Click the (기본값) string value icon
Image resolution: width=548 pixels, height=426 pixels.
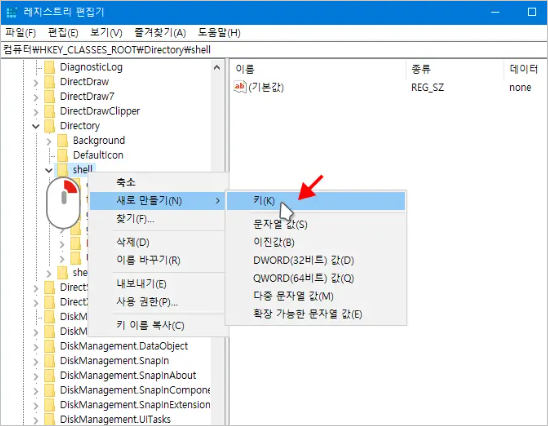pos(240,87)
